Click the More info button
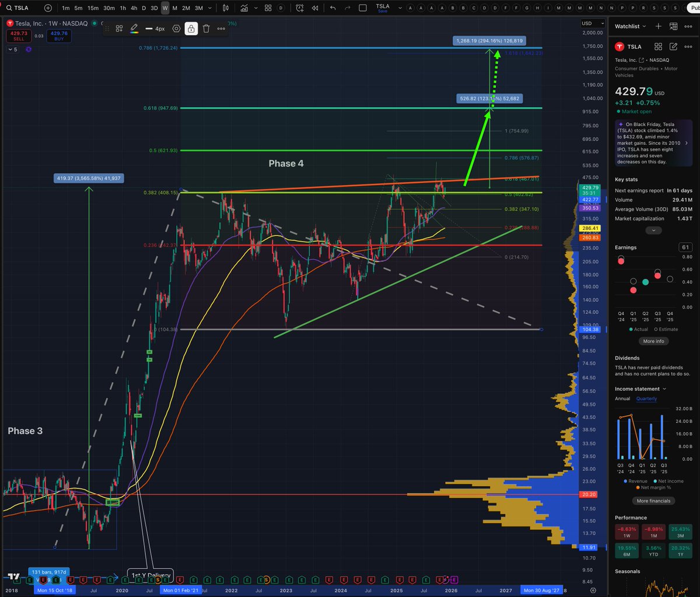Image resolution: width=700 pixels, height=597 pixels. point(653,341)
